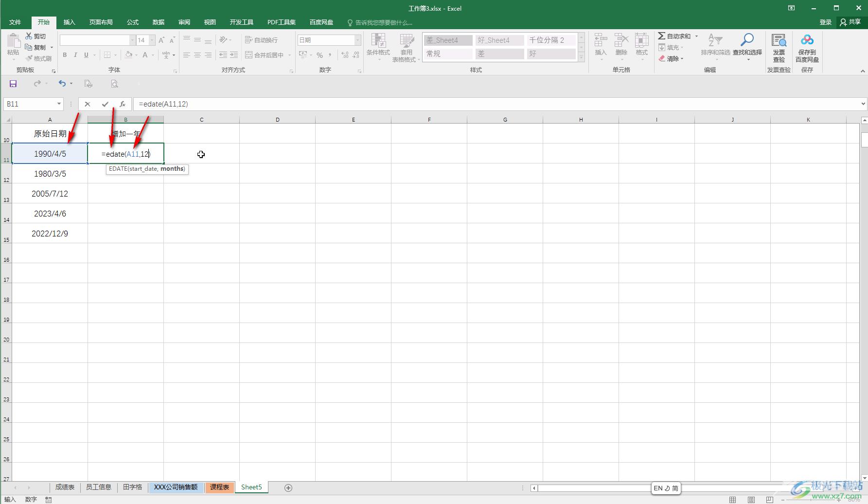Click the decrease decimal icon
The height and width of the screenshot is (504, 868).
[x=356, y=55]
